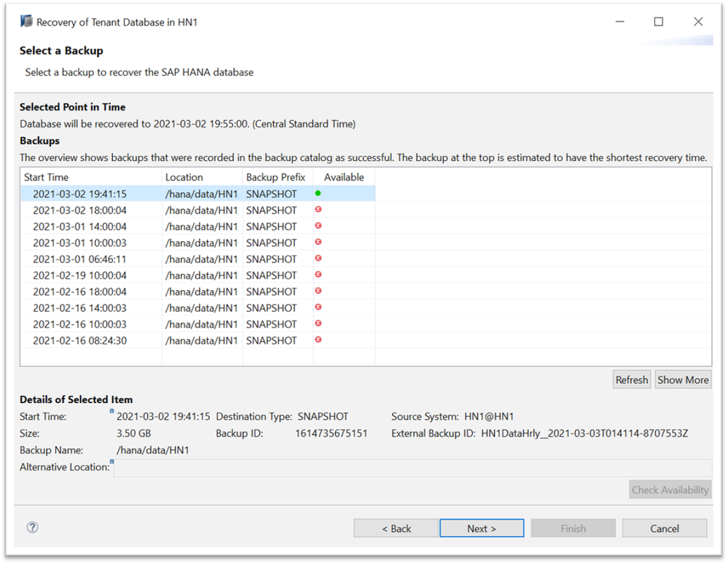The image size is (728, 564).
Task: Click red unavailable icon for 2021-02-16 18:00:04
Action: pyautogui.click(x=318, y=291)
